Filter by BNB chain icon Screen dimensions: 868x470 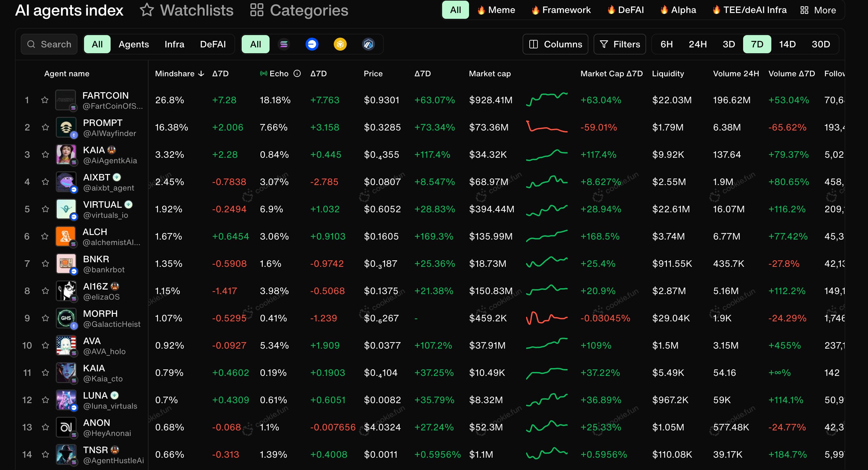(x=340, y=44)
